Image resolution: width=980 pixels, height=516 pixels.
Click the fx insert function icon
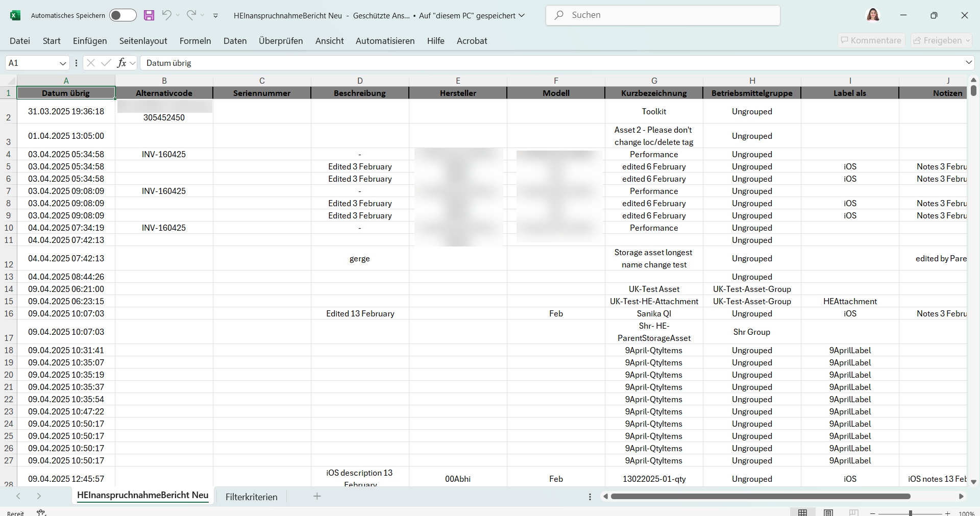point(121,63)
